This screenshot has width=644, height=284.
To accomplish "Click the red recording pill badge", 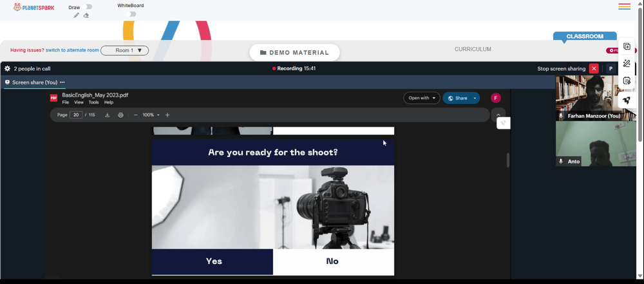I will point(612,50).
